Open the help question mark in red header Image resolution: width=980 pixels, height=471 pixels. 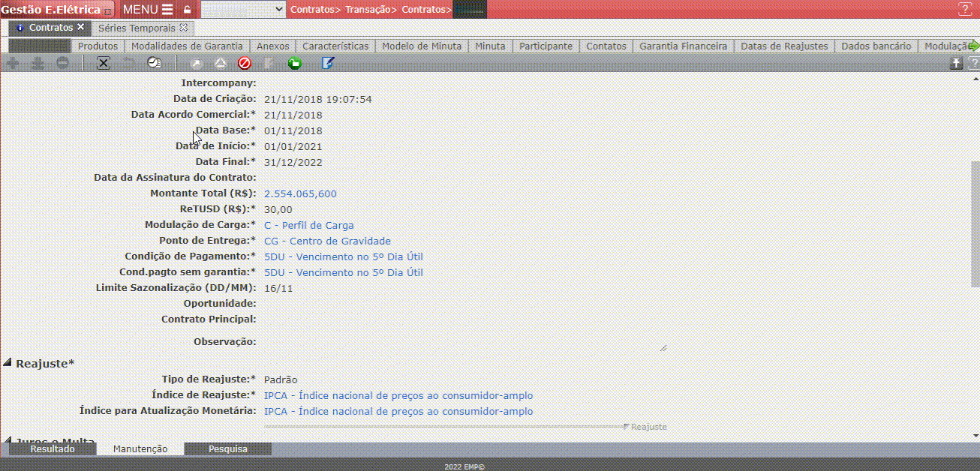(x=964, y=10)
